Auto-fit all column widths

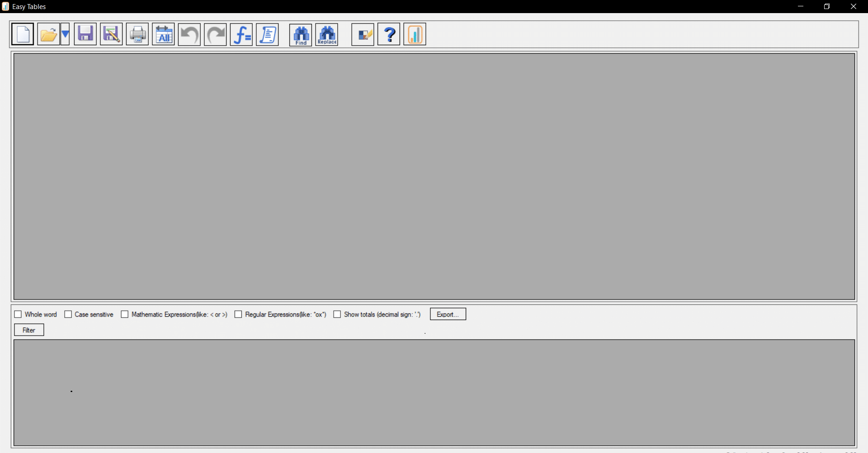coord(163,34)
